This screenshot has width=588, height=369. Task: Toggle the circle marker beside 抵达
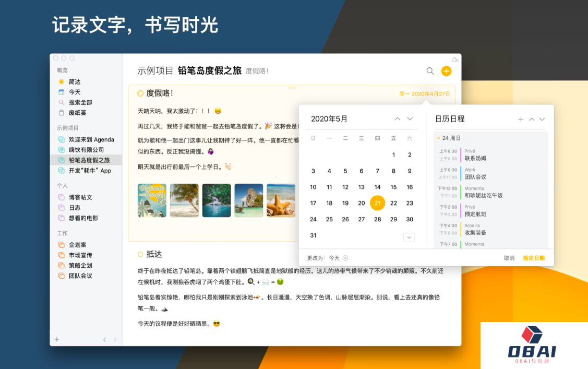tap(140, 254)
